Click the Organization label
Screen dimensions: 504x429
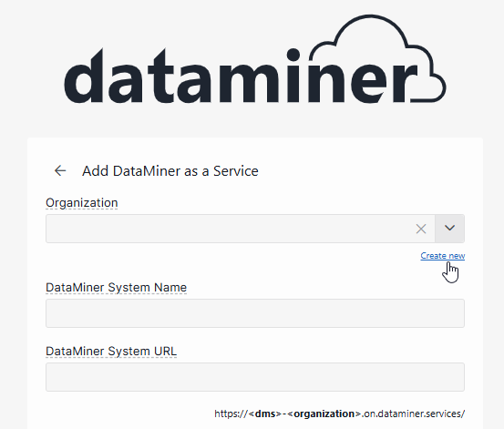click(82, 203)
